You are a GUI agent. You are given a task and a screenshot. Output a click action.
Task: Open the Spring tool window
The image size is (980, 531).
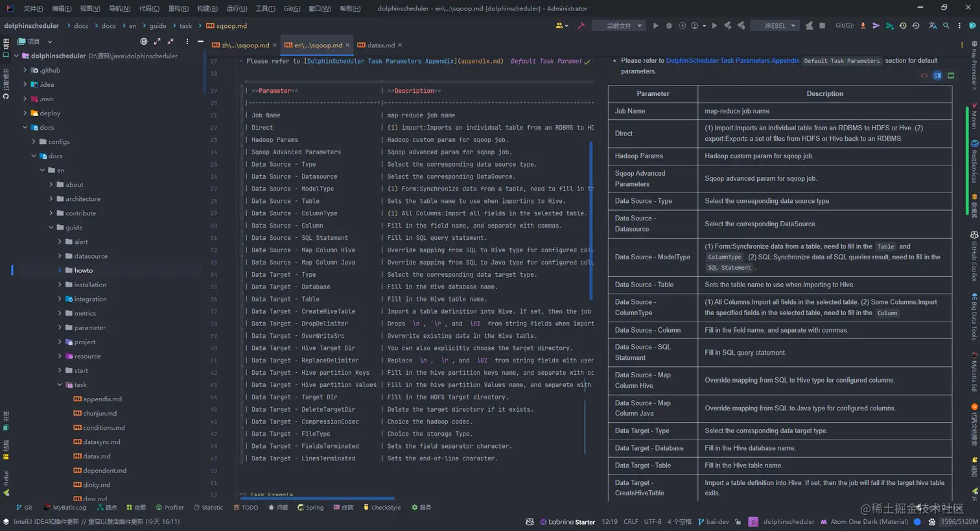tap(310, 508)
